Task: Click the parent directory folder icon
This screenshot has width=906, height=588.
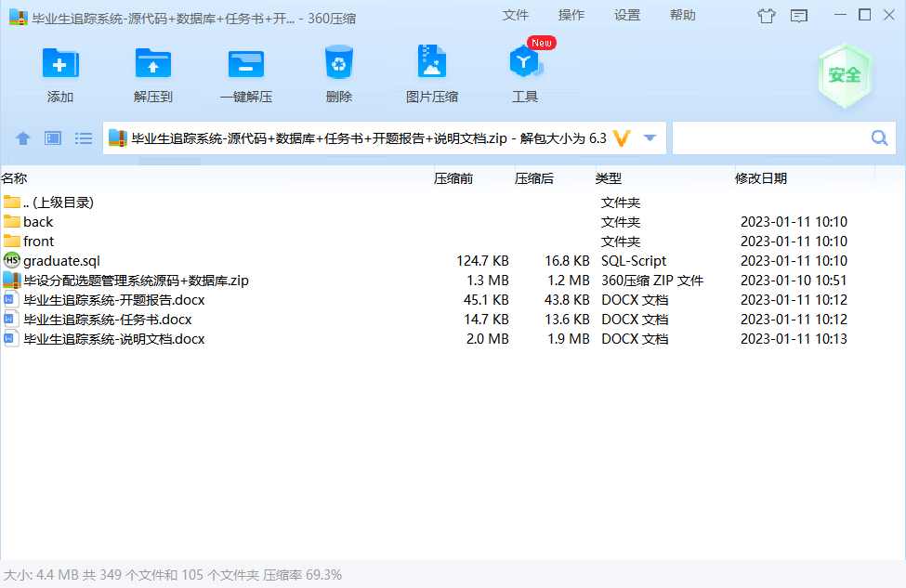Action: tap(11, 202)
